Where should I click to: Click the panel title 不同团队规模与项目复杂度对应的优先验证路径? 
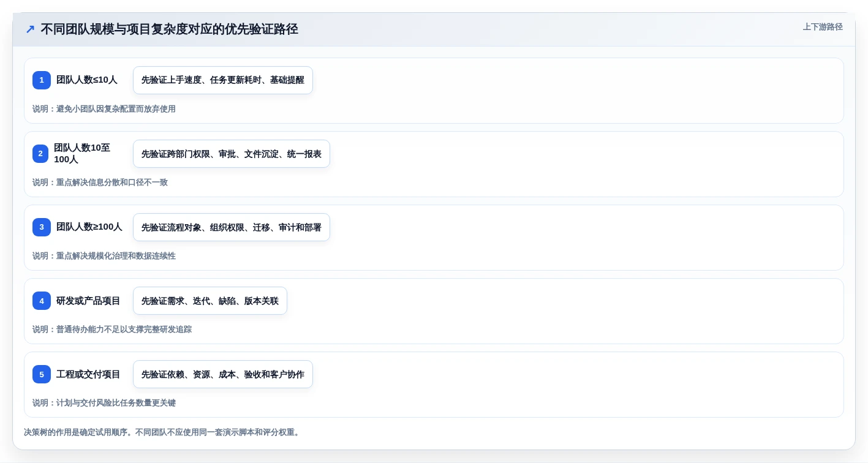point(169,29)
